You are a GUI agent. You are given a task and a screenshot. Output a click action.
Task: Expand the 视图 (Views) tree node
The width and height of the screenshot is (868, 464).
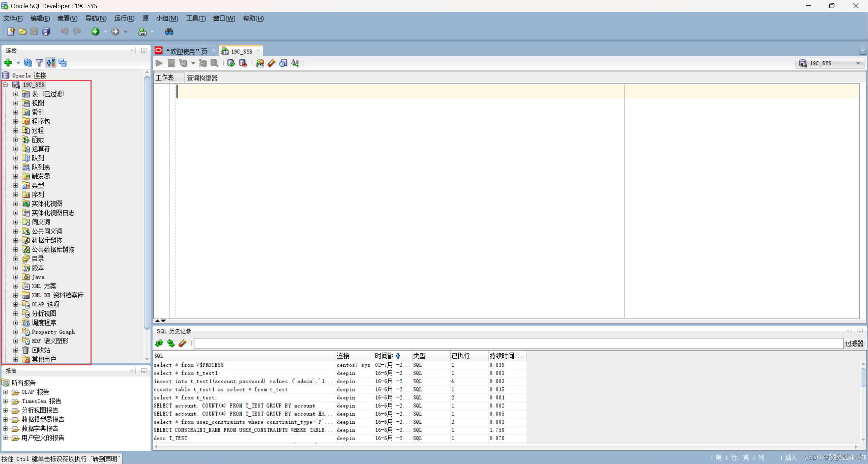(x=16, y=103)
